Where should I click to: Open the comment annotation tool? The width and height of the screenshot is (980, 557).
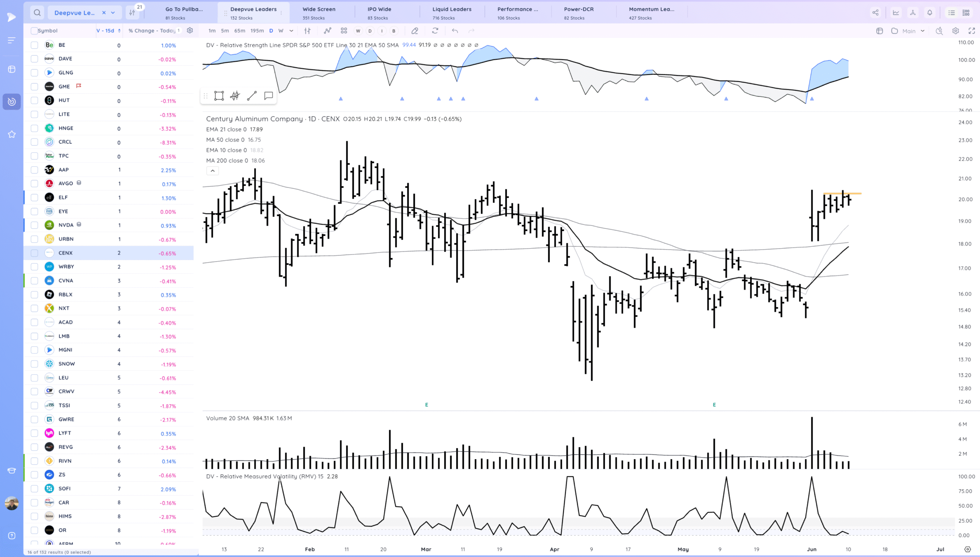[268, 96]
